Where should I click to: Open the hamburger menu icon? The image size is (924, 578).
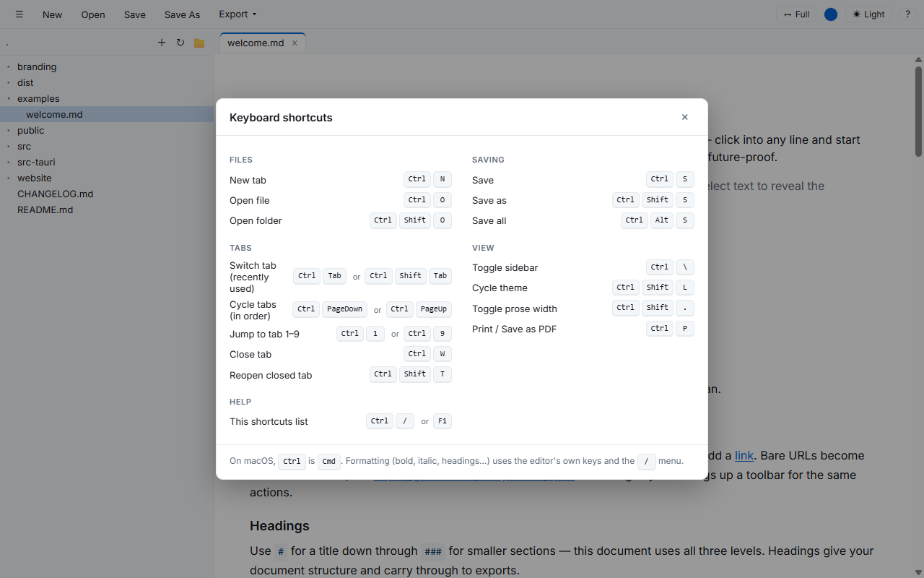pyautogui.click(x=19, y=14)
